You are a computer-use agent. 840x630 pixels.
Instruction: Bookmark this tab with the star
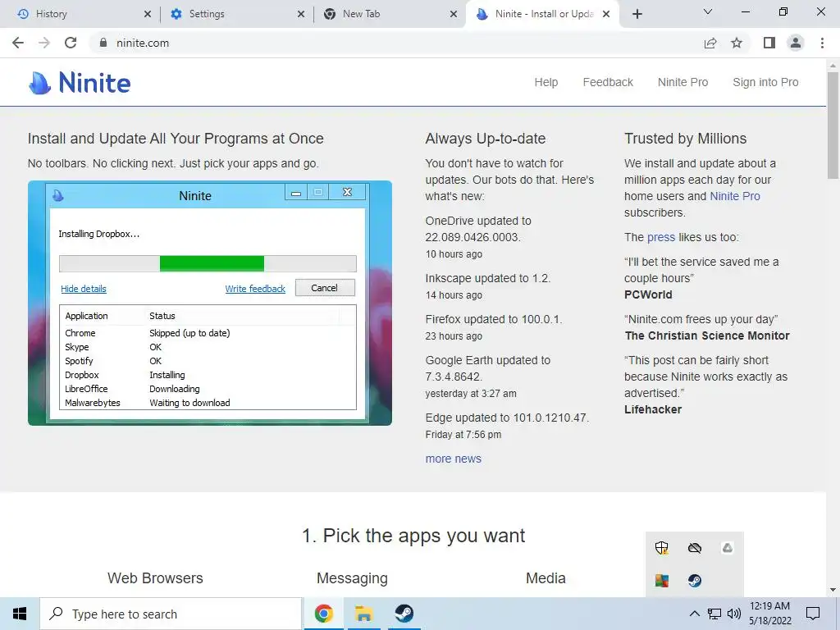coord(737,43)
